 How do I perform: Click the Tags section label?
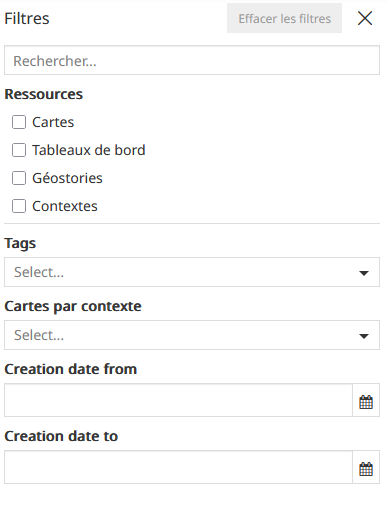pos(20,244)
